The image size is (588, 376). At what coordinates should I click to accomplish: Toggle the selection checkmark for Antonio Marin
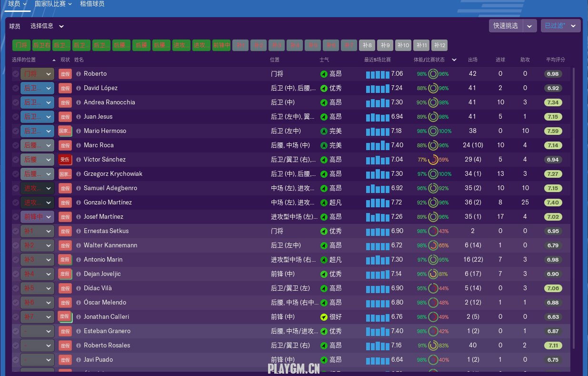[16, 260]
